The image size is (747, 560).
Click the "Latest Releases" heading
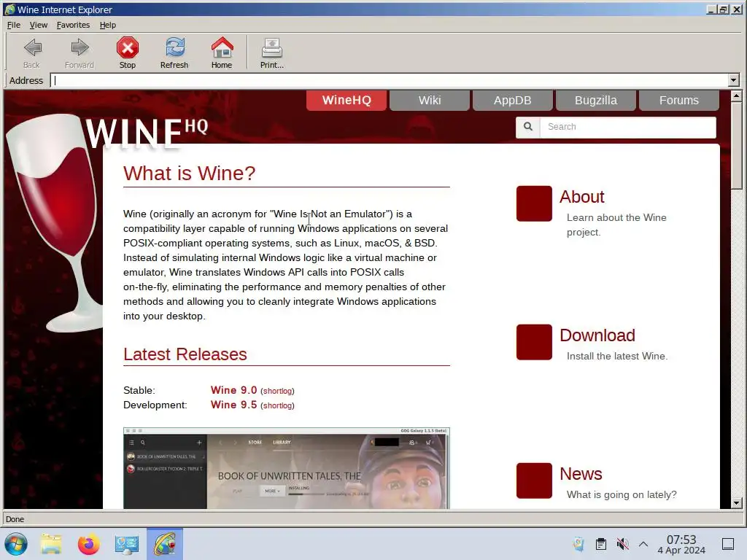tap(185, 354)
